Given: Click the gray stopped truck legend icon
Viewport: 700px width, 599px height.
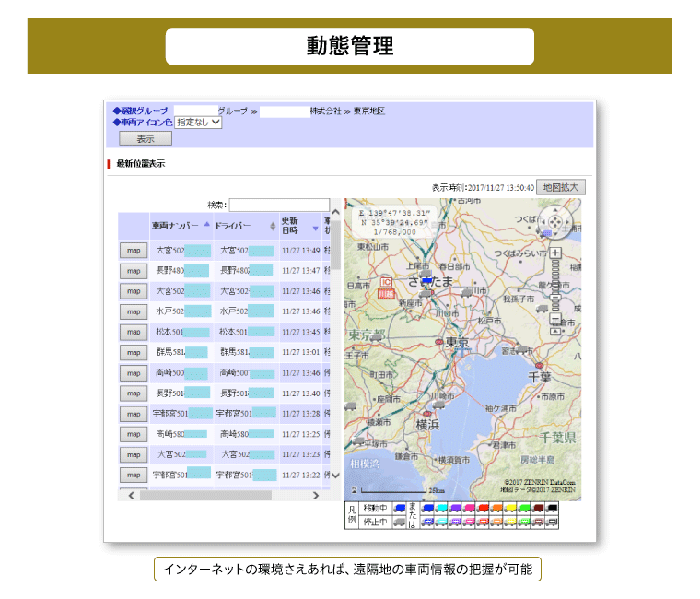Looking at the screenshot, I should point(399,522).
